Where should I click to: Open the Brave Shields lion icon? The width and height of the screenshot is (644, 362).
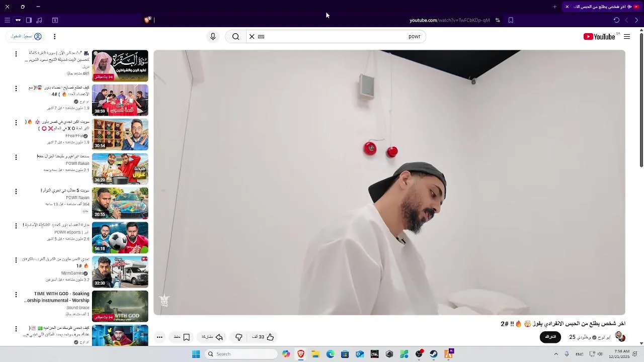pos(147,20)
